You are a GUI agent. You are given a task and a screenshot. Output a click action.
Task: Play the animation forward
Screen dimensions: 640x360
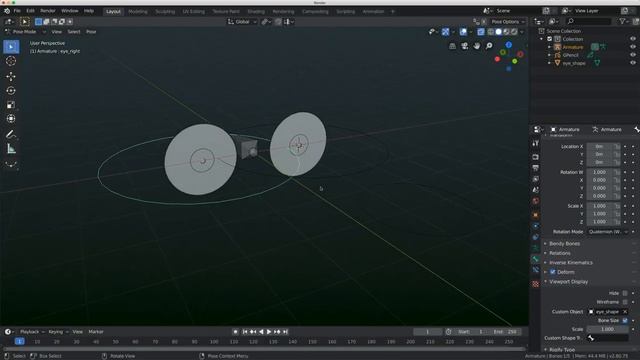[269, 332]
